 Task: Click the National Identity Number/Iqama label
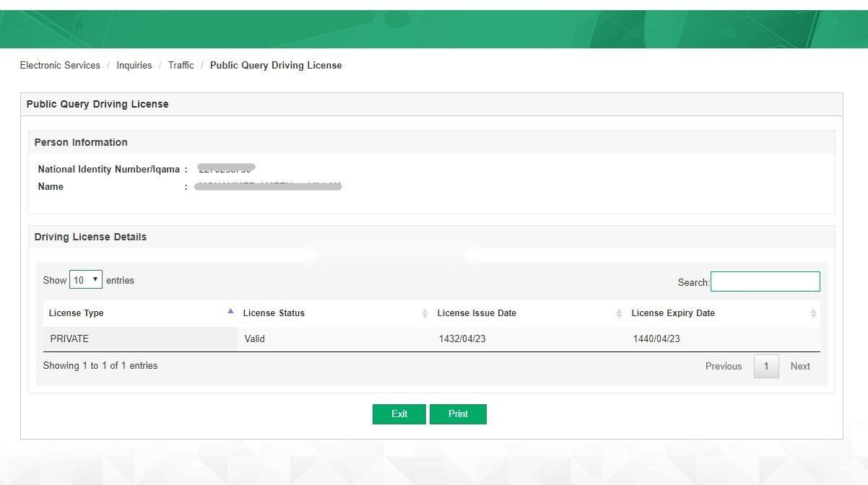pyautogui.click(x=109, y=170)
